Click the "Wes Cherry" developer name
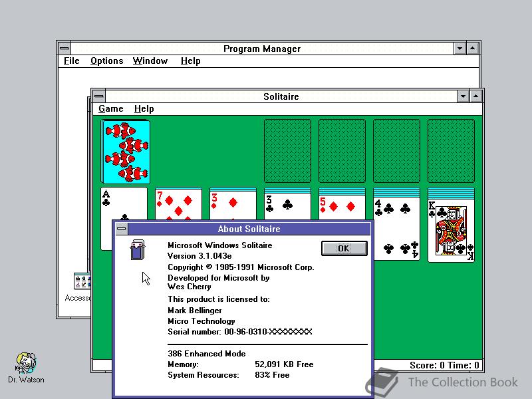 tap(190, 287)
